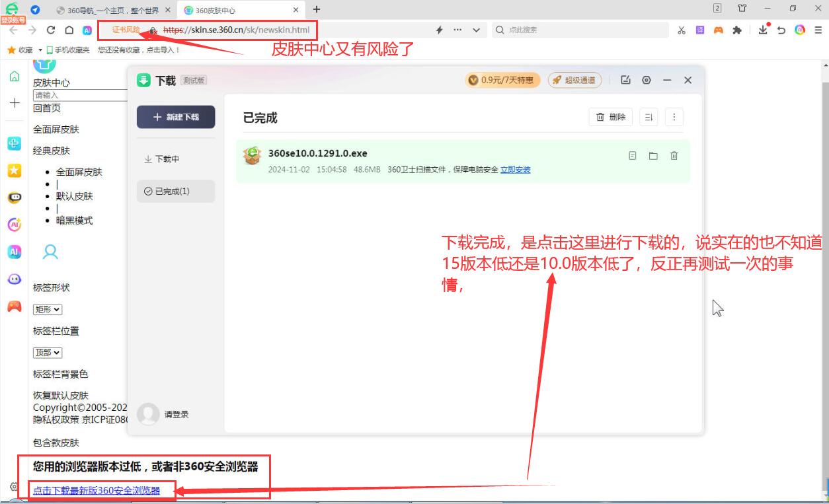The width and height of the screenshot is (829, 504).
Task: Open the extensions puzzle icon
Action: [737, 30]
